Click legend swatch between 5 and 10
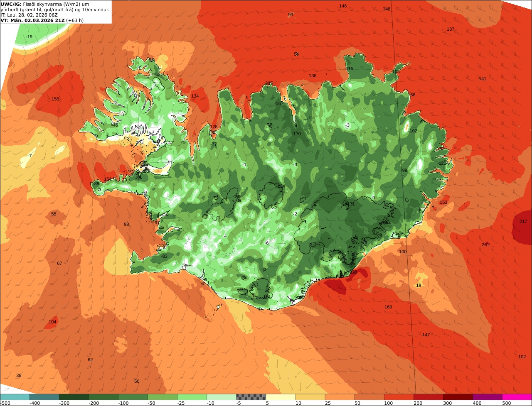This screenshot has height=406, width=532. [281, 397]
